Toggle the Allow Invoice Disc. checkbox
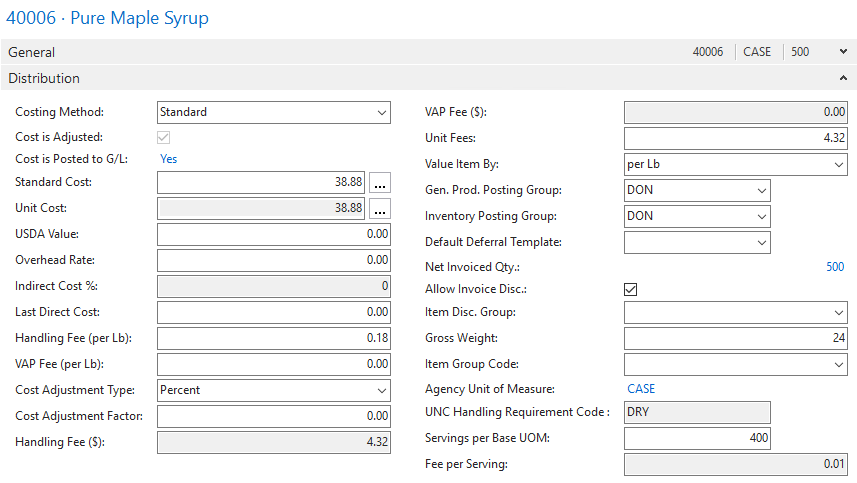The width and height of the screenshot is (857, 483). click(631, 290)
